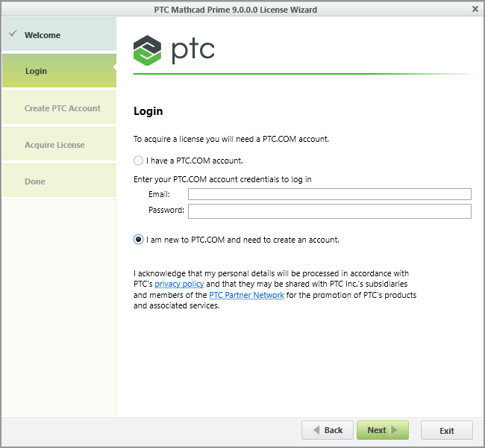Viewport: 485px width, 448px height.
Task: Click the checkmark icon beside Welcome
Action: click(x=13, y=33)
